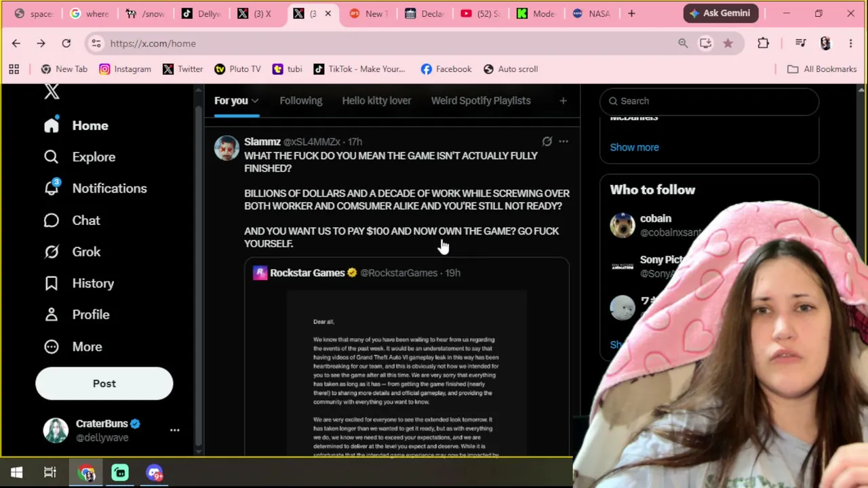
Task: Open the TikTok - Make Your... bookmark
Action: coord(359,69)
